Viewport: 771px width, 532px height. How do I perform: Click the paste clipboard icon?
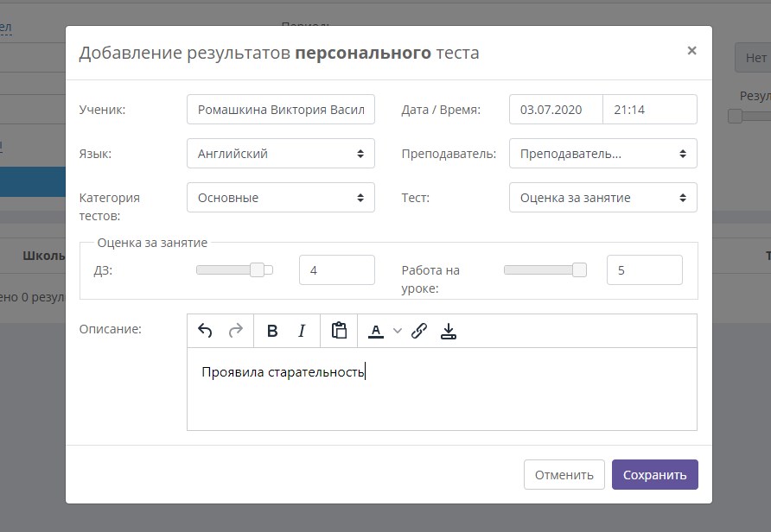click(x=339, y=331)
